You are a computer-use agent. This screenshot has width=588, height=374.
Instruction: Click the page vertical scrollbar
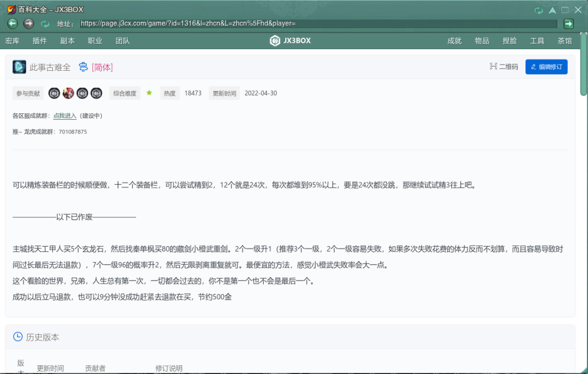pos(584,64)
